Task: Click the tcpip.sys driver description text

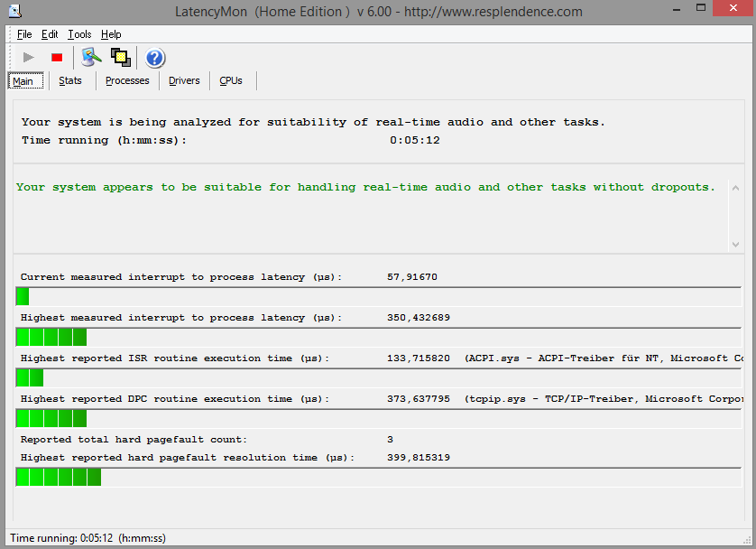Action: 604,399
